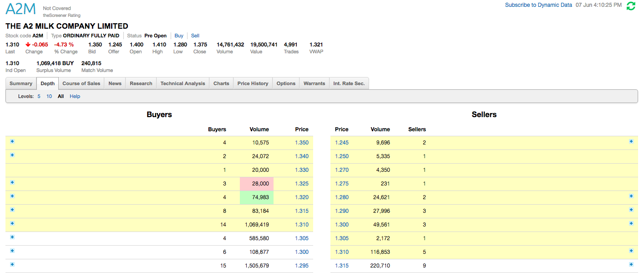Show 10 depth levels
Viewport: 644px width, 273px height.
click(x=49, y=97)
